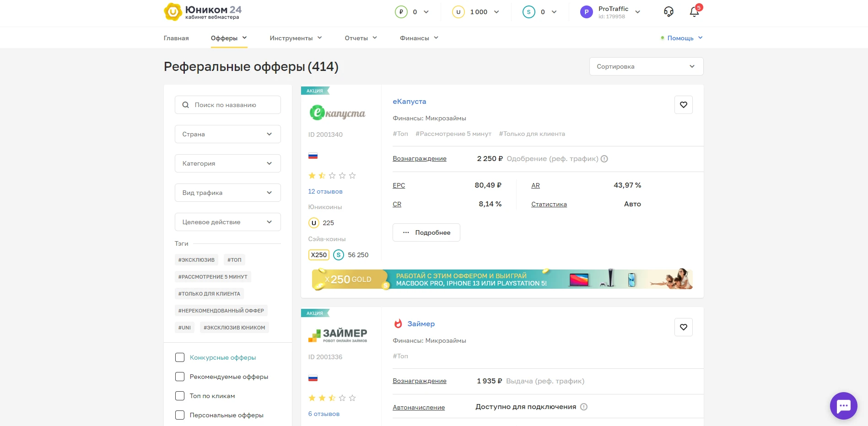
Task: Click the X250 multiplier badge
Action: pyautogui.click(x=319, y=255)
